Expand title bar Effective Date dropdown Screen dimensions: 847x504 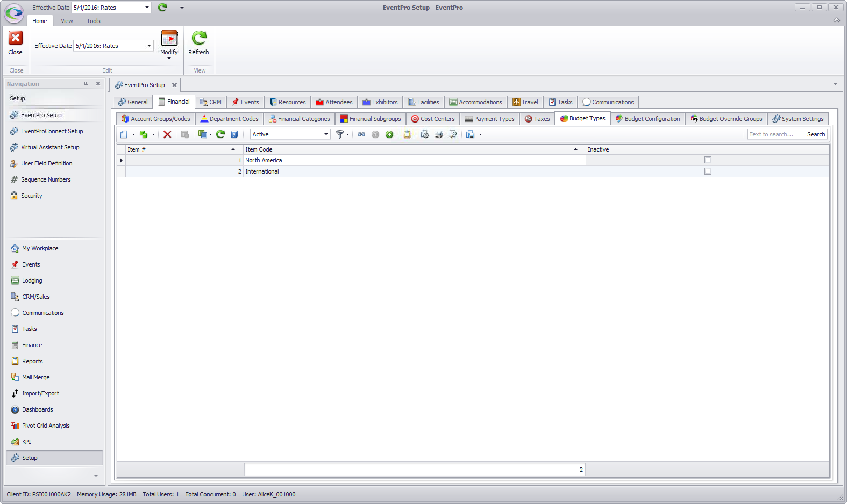click(x=147, y=8)
